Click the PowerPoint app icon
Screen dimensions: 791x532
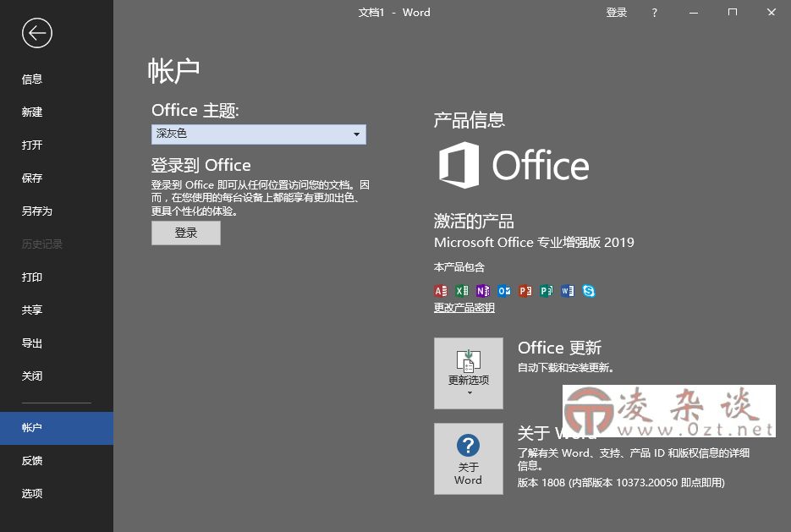click(x=525, y=291)
